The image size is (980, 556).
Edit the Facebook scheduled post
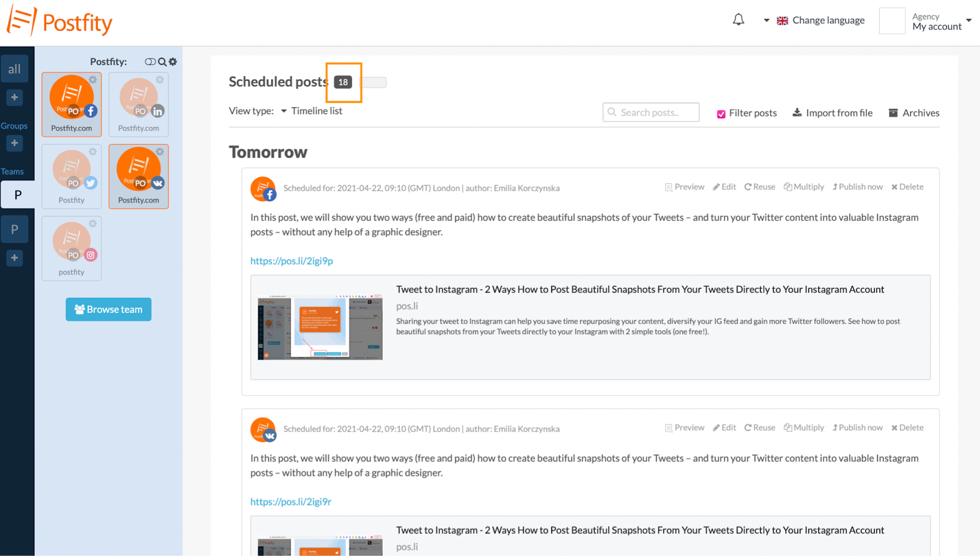(x=725, y=187)
